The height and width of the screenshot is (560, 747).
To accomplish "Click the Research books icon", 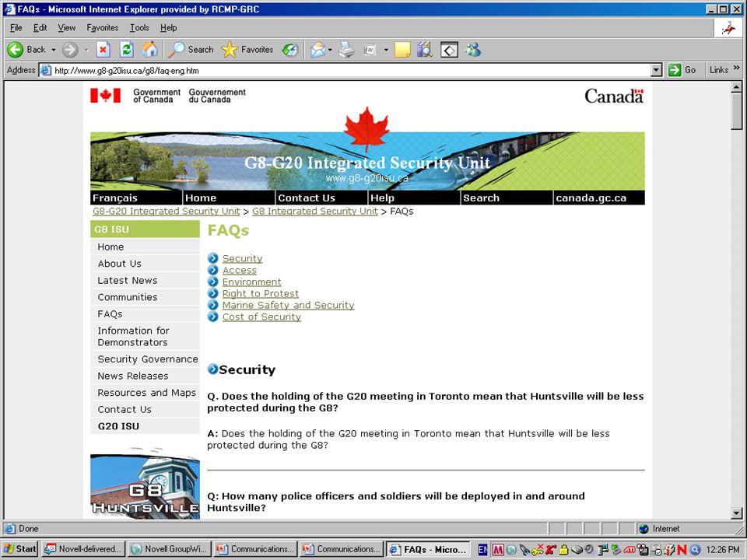I will (x=425, y=50).
